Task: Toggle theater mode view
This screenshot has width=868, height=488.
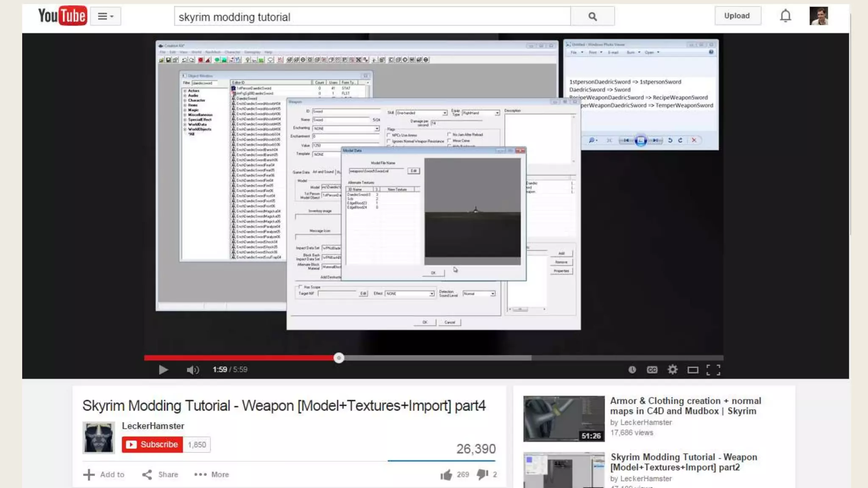Action: tap(693, 370)
